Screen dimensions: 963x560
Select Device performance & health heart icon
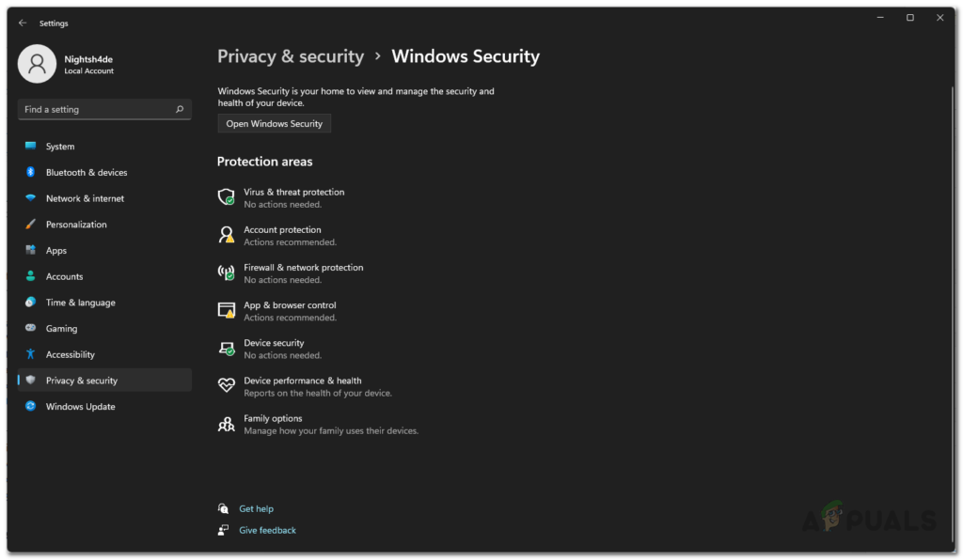[226, 385]
